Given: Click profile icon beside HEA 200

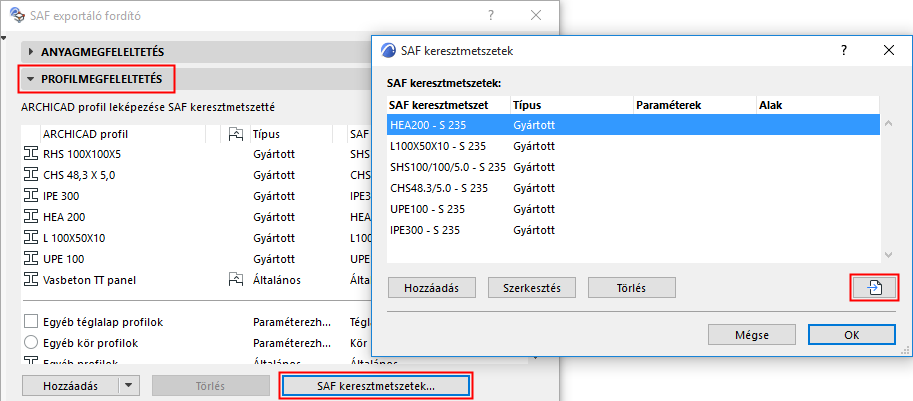Looking at the screenshot, I should click(30, 217).
